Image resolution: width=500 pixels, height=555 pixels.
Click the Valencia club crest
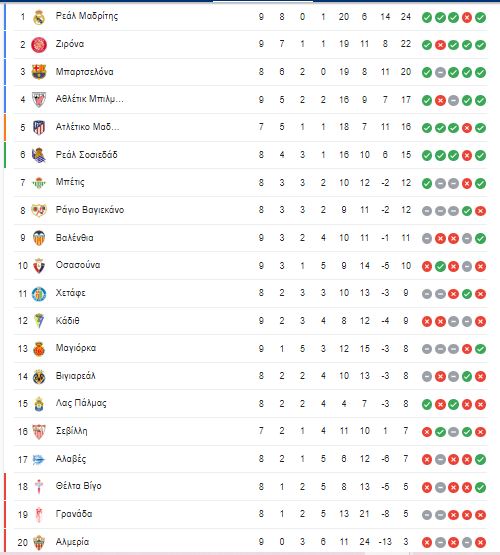pyautogui.click(x=39, y=238)
